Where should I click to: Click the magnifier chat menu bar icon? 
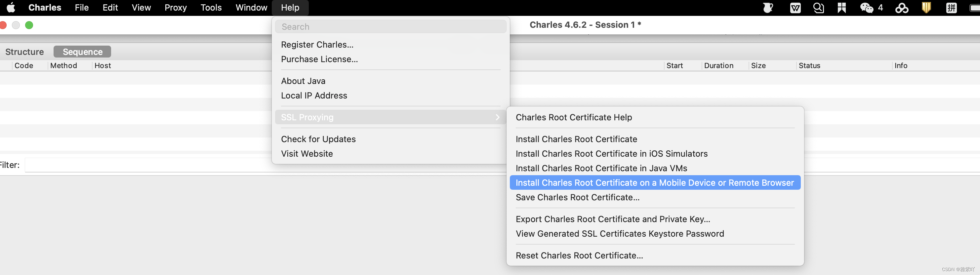tap(819, 8)
